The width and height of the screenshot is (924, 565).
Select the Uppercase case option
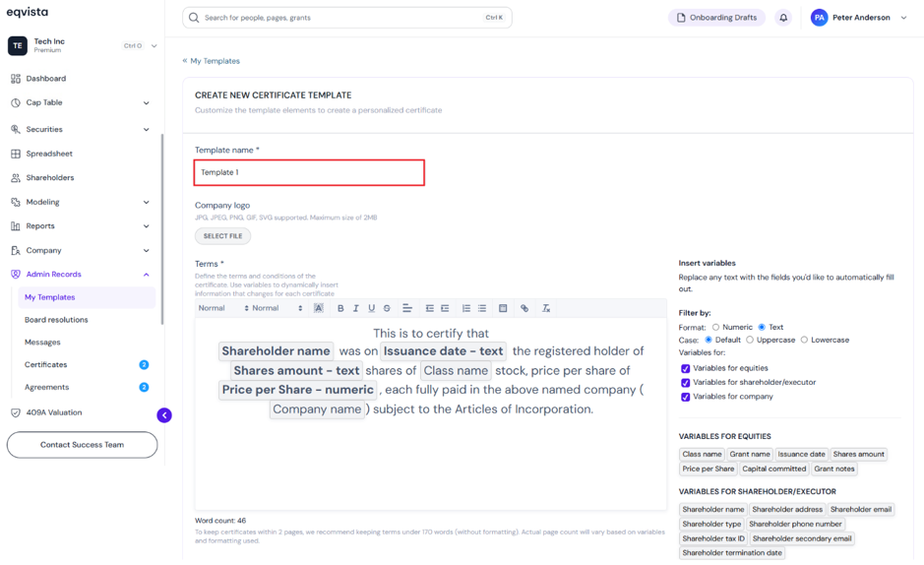750,340
